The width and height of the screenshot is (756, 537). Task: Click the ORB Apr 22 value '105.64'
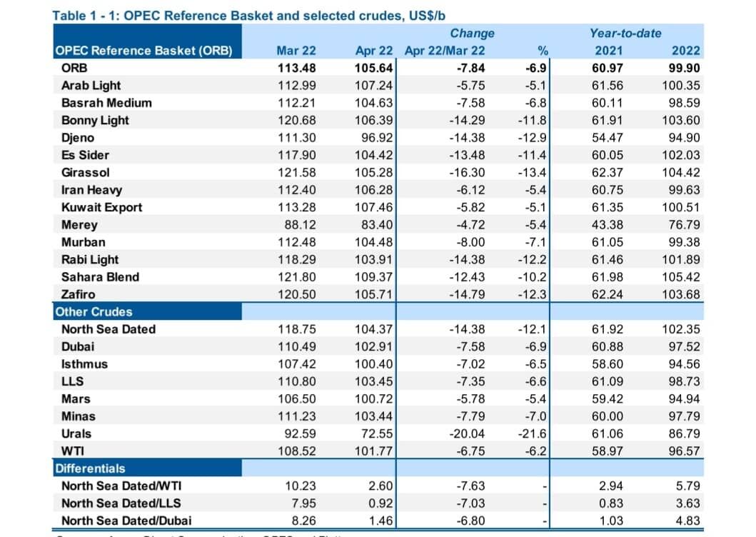pos(373,68)
